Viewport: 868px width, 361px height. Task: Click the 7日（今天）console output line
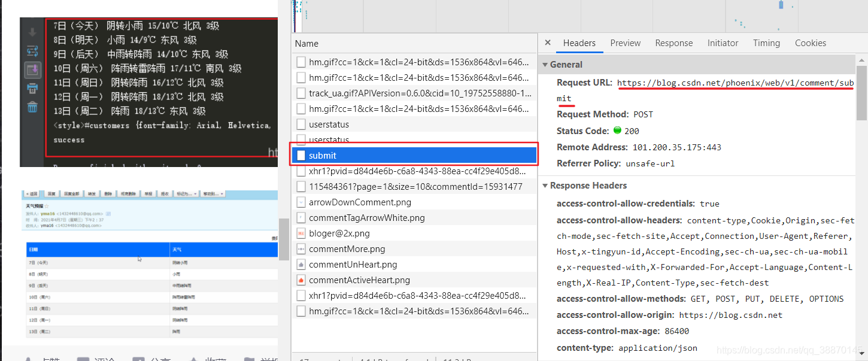(x=136, y=26)
